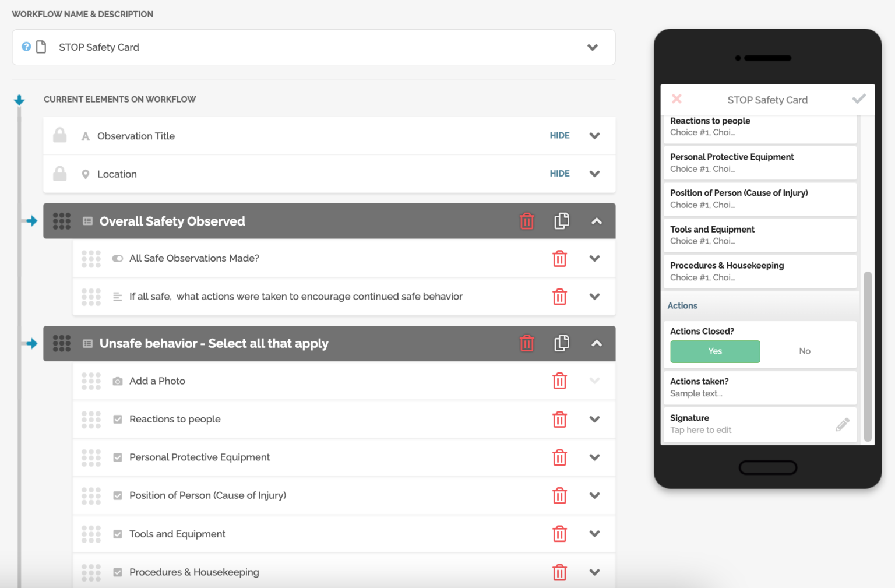Click the checkmark in phone preview header
The height and width of the screenshot is (588, 895).
point(859,99)
